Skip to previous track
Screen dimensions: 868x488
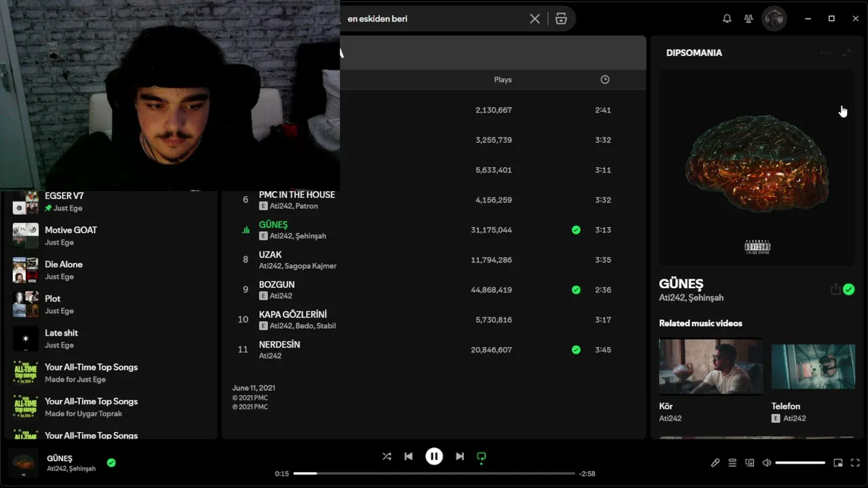408,456
